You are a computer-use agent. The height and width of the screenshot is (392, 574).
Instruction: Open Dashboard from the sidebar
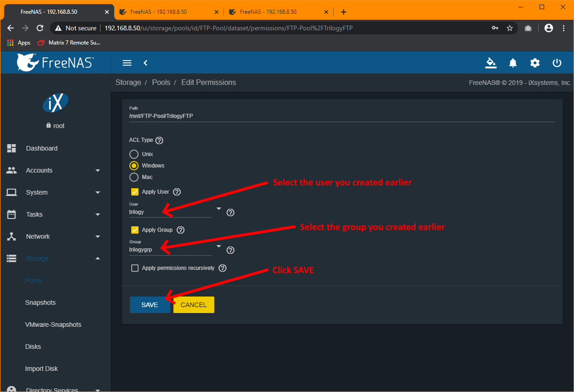coord(42,148)
